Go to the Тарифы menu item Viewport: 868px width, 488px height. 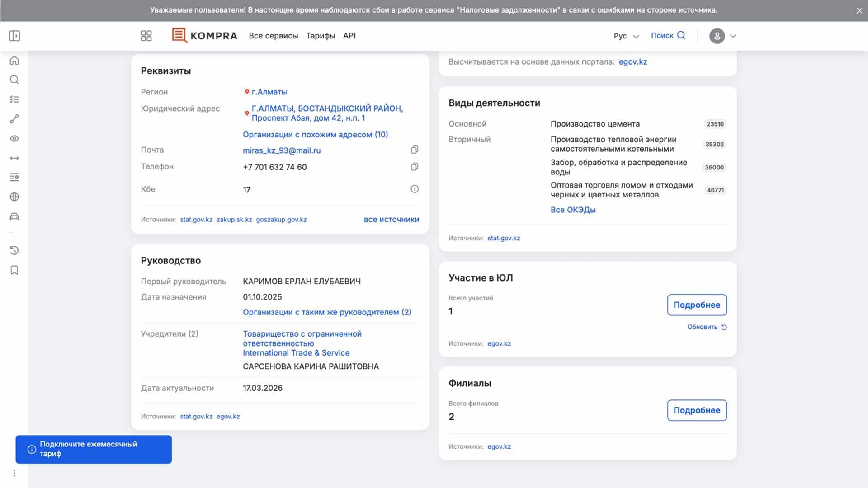(x=320, y=36)
